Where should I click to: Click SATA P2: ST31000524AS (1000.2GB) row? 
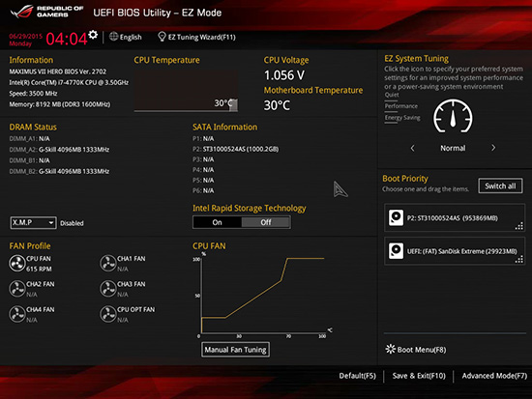(x=235, y=149)
